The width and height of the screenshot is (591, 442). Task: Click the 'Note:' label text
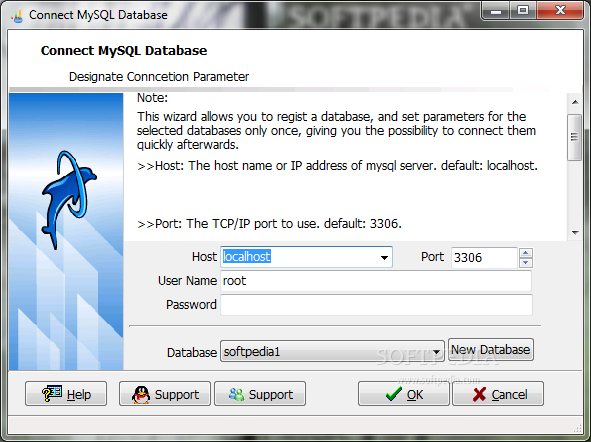click(152, 98)
